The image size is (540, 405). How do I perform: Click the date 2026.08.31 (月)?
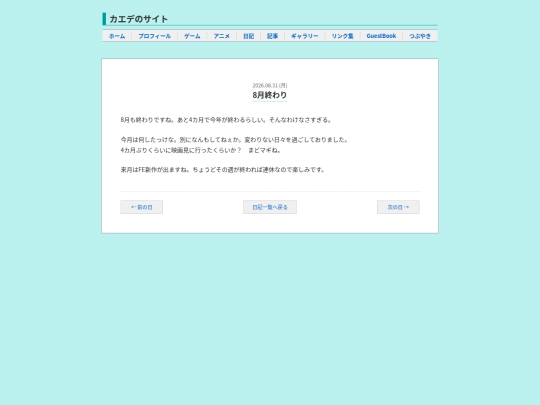coord(270,85)
